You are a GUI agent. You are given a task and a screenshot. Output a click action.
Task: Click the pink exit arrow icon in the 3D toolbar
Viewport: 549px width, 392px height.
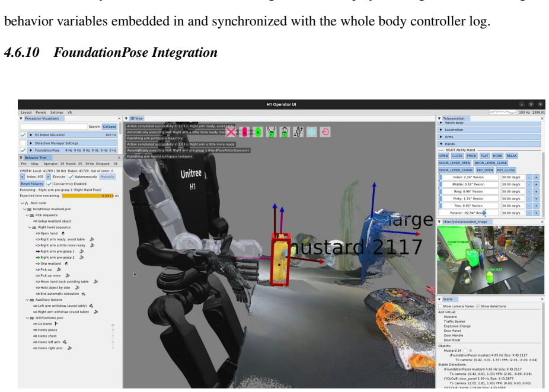pyautogui.click(x=325, y=132)
